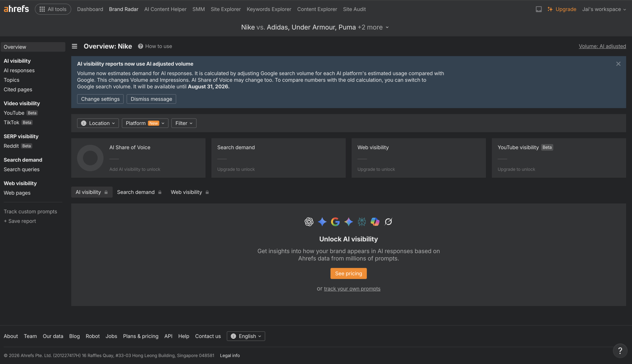The image size is (632, 364).
Task: Open Cited pages in the sidebar
Action: (x=18, y=90)
